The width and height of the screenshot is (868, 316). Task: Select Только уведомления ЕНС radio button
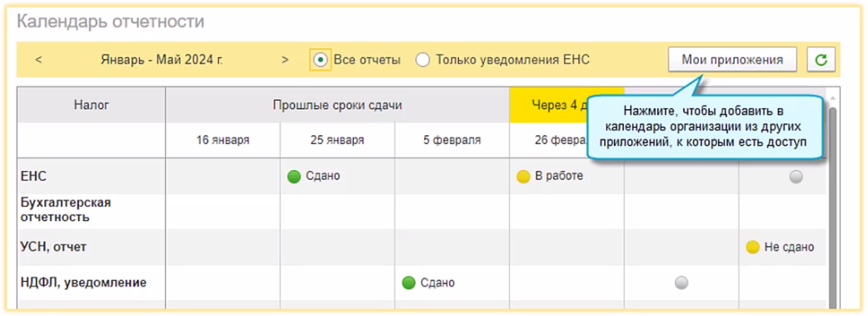423,60
